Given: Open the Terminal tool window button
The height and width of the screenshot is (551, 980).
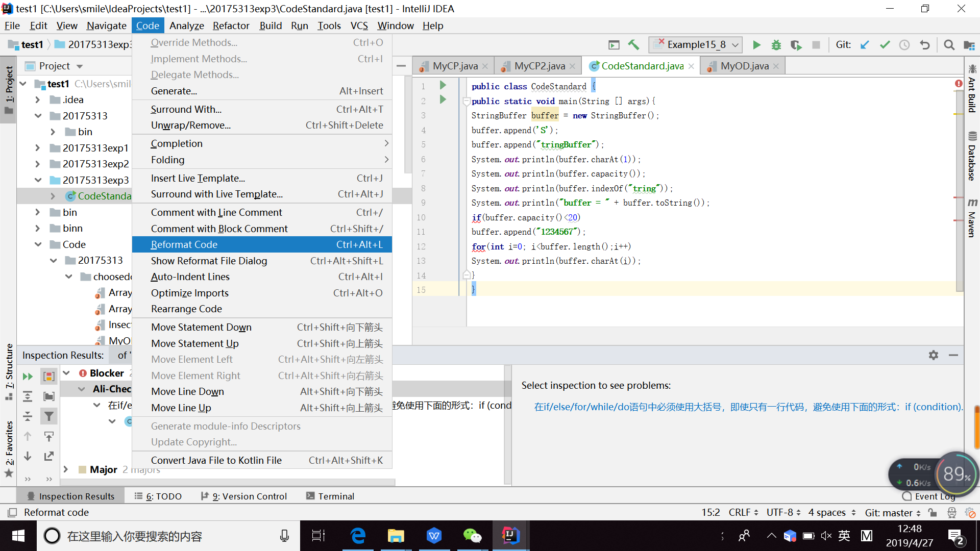Looking at the screenshot, I should (330, 496).
